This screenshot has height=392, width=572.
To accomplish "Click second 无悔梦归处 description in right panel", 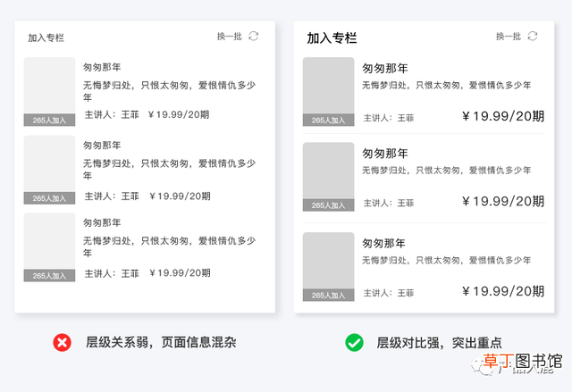I will [447, 171].
